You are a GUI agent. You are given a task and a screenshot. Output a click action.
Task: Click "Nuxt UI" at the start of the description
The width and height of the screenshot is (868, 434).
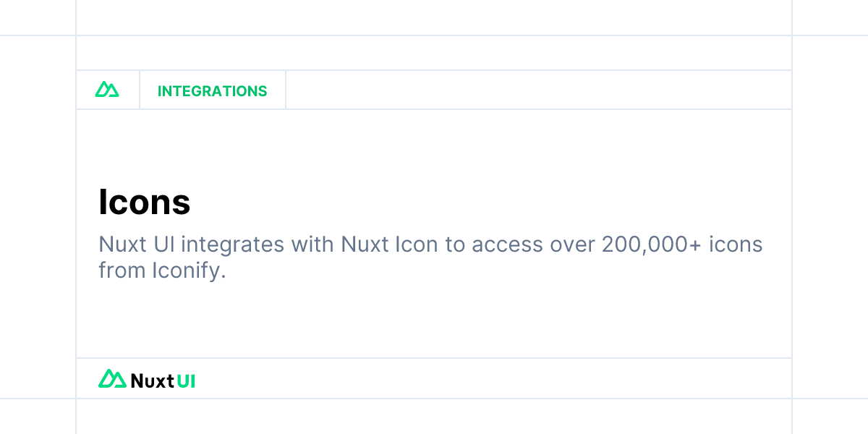(137, 244)
